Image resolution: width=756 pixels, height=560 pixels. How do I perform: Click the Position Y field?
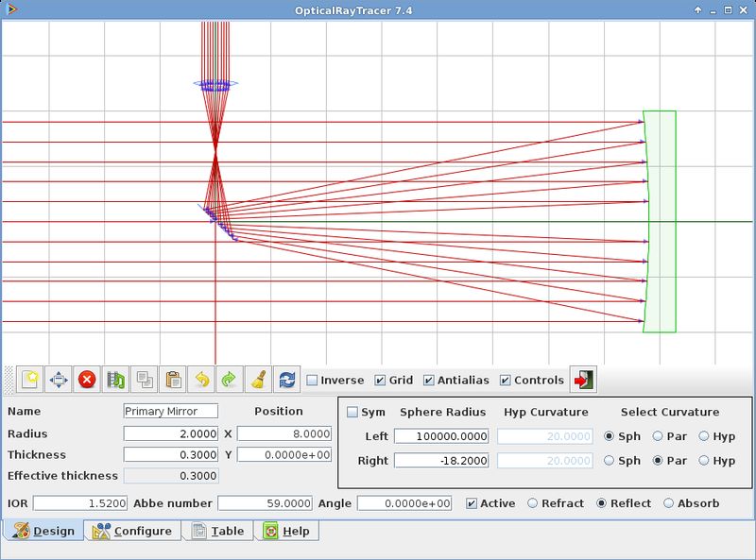[284, 454]
